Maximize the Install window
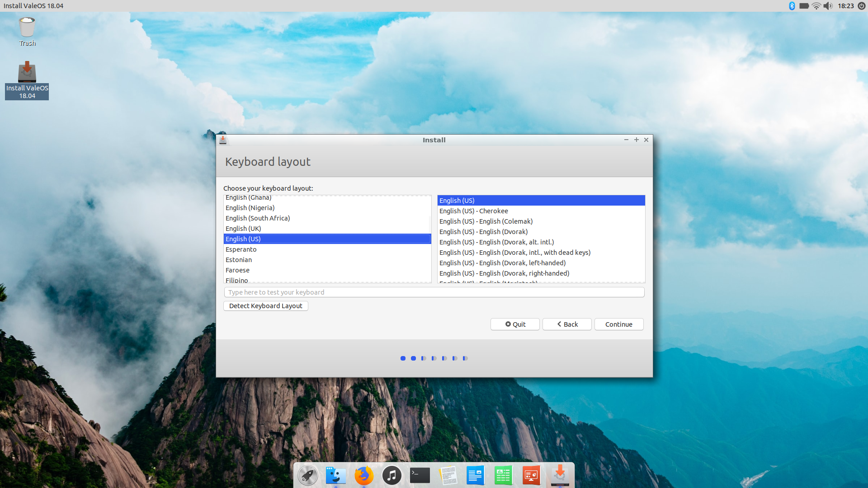This screenshot has width=868, height=488. coord(637,140)
